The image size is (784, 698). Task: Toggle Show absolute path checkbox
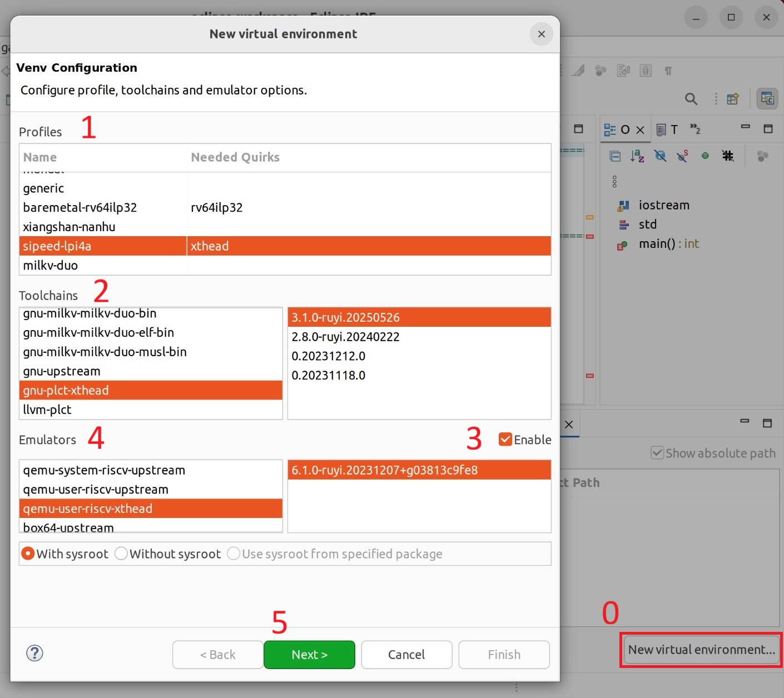657,453
